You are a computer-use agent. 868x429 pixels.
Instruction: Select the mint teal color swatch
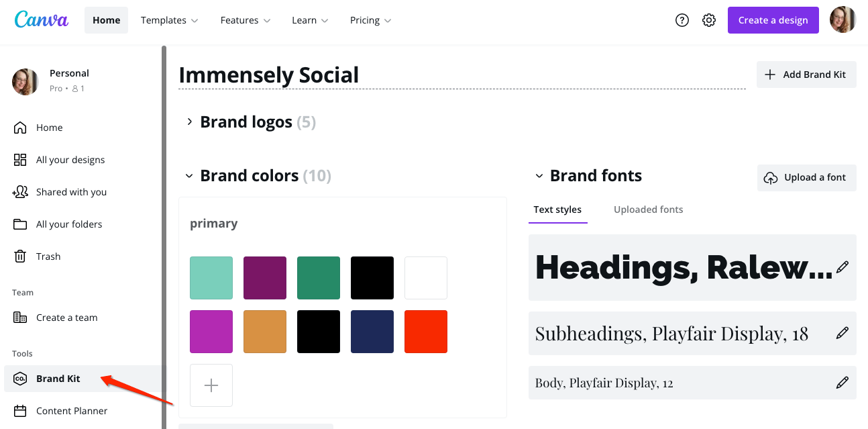(211, 278)
